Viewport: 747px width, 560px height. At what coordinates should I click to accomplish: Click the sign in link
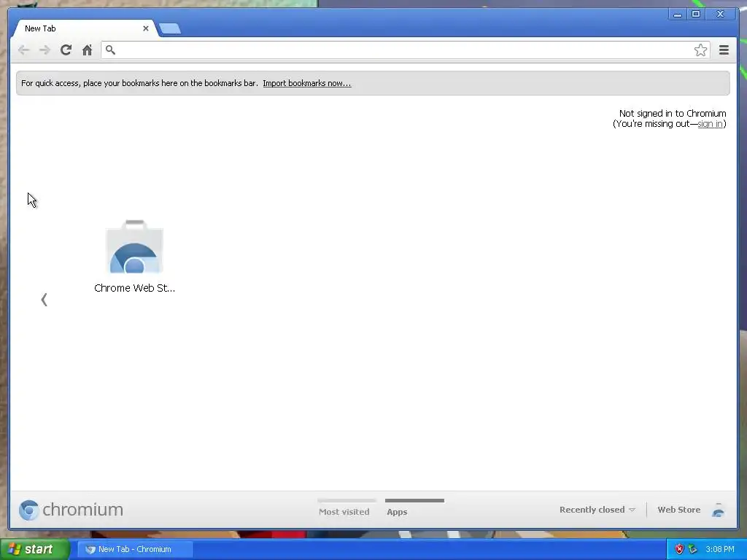pos(710,124)
